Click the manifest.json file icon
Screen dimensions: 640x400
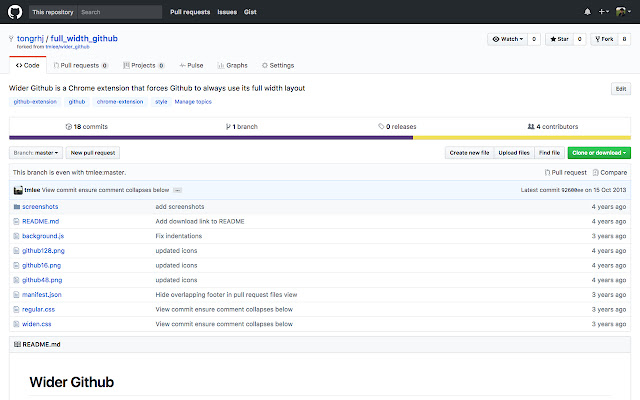16,295
